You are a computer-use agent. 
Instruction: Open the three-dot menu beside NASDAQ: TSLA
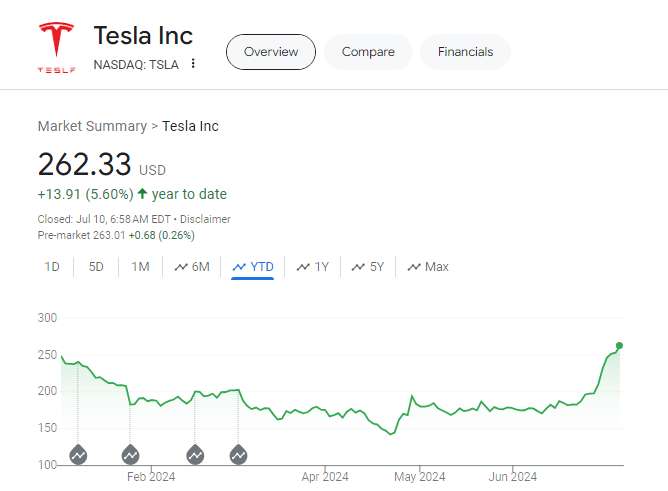click(193, 64)
